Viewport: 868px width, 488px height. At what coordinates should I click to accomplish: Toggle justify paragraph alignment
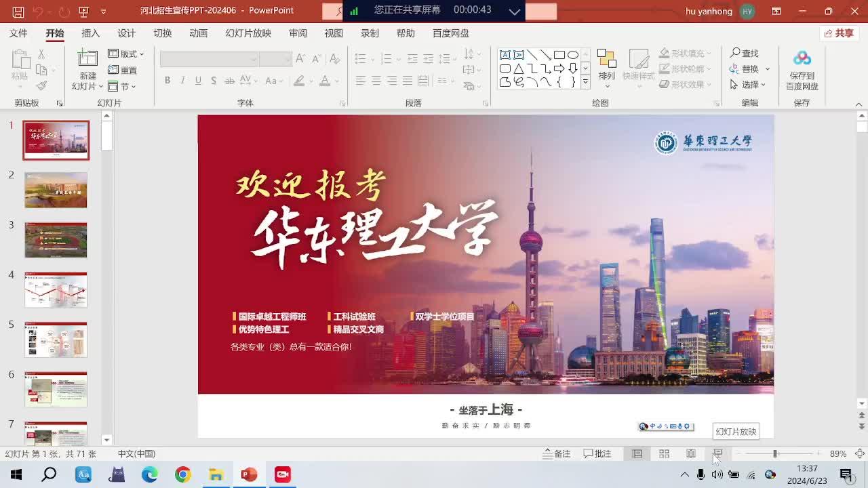click(x=408, y=81)
